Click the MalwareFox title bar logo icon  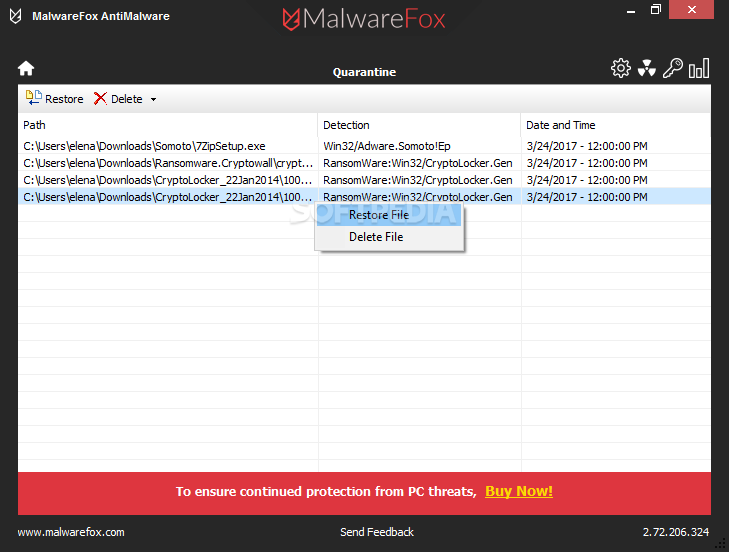[15, 16]
